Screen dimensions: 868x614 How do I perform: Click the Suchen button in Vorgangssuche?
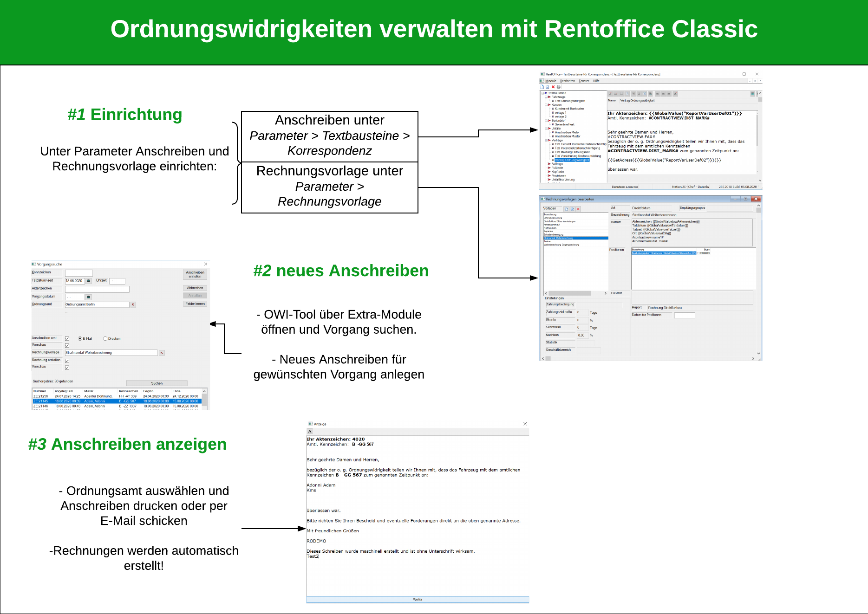point(157,383)
